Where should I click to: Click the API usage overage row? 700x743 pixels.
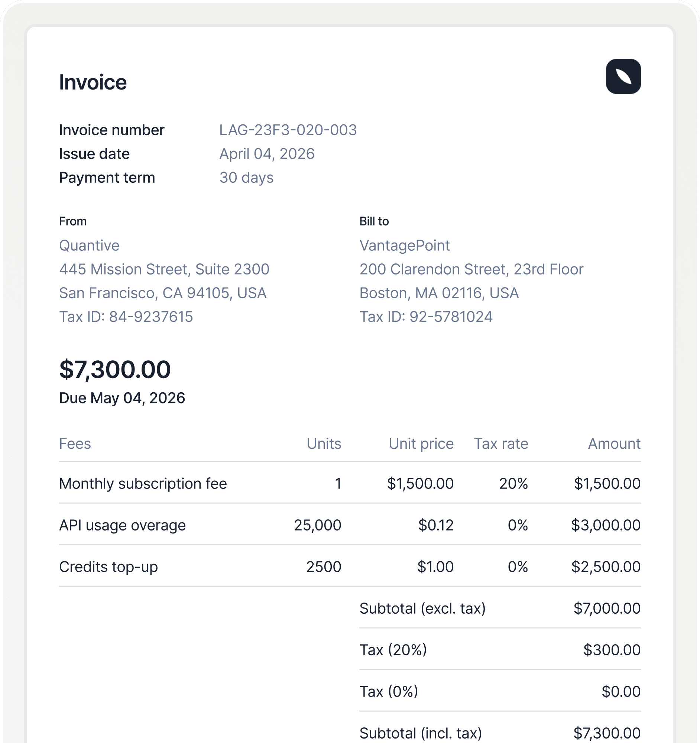point(122,525)
